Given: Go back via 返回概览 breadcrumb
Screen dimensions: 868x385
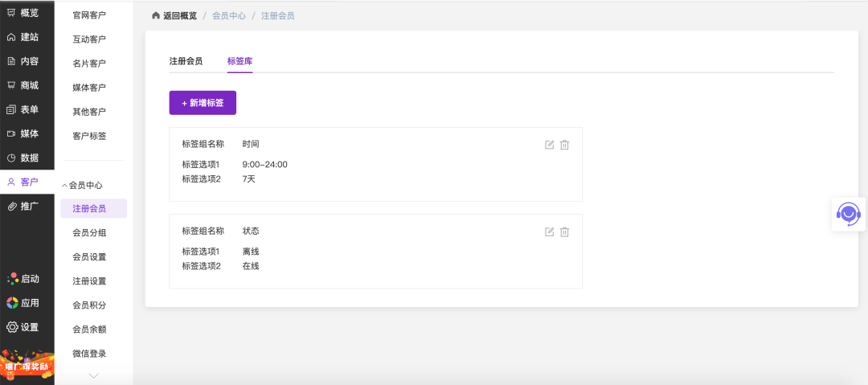Looking at the screenshot, I should pyautogui.click(x=174, y=16).
